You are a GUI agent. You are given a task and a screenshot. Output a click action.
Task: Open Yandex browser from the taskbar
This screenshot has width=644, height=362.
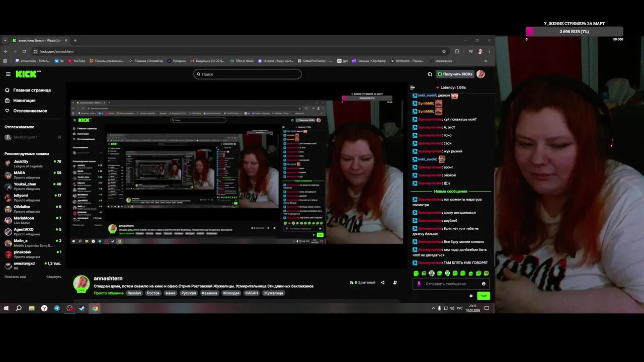[x=44, y=308]
